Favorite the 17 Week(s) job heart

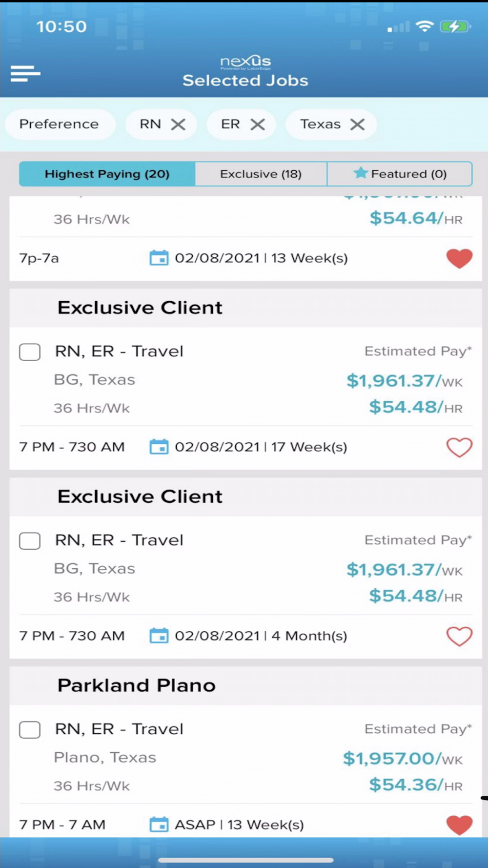click(459, 447)
